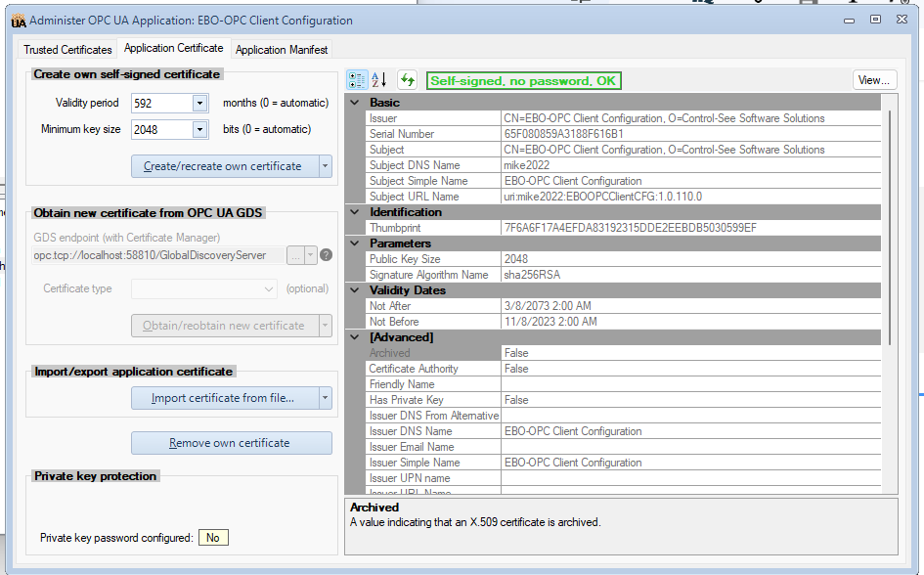
Task: Select the Signature Algorithm Name value sha256RSA
Action: pyautogui.click(x=532, y=275)
